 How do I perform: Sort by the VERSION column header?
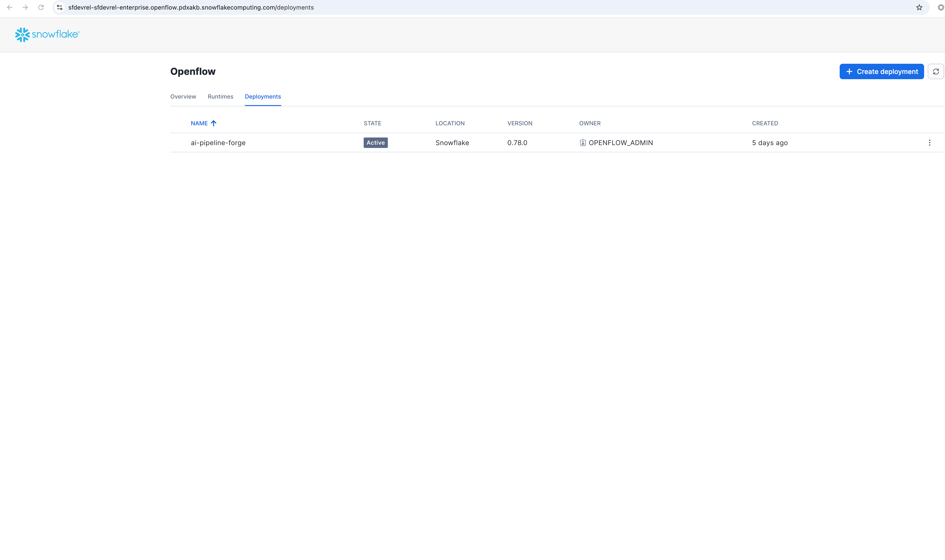pyautogui.click(x=520, y=123)
